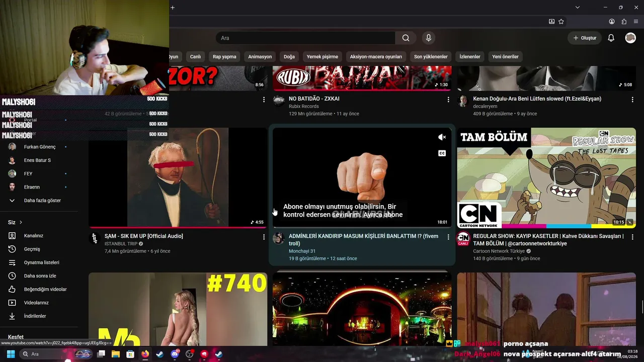Install the site as an app icon in address bar
Viewport: 644px width, 362px height.
tap(551, 22)
